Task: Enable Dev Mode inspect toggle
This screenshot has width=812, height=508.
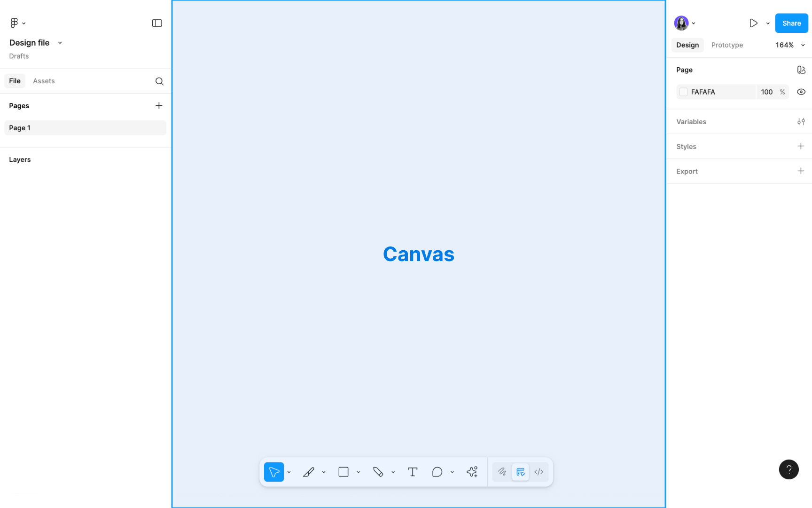Action: click(520, 472)
